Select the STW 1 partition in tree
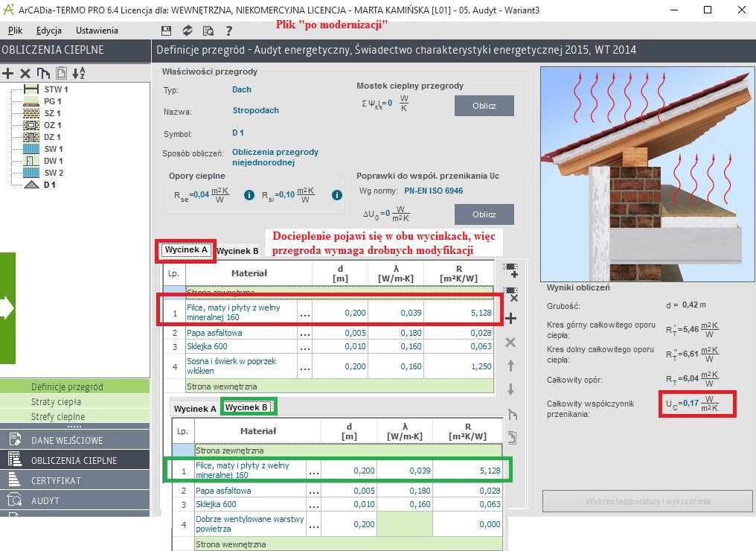The image size is (756, 551). 56,89
